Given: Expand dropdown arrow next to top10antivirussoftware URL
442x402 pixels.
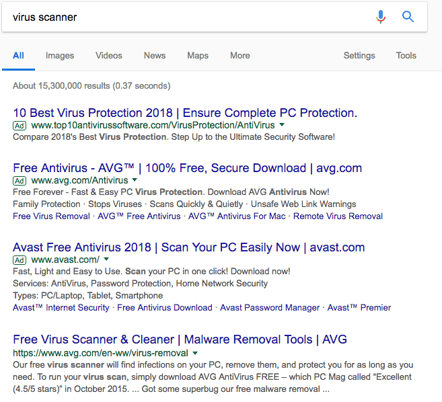Looking at the screenshot, I should (x=282, y=125).
